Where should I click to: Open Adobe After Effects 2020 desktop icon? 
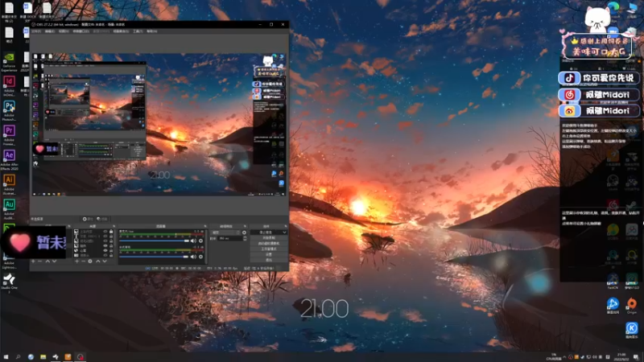tap(9, 159)
